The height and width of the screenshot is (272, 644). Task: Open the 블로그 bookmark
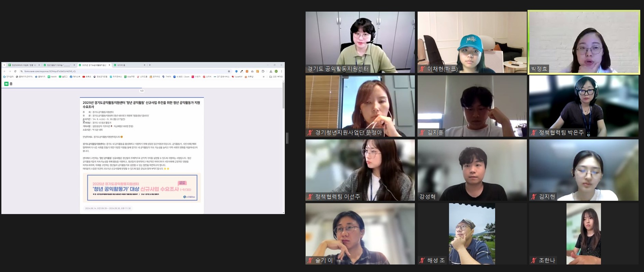tap(63, 77)
